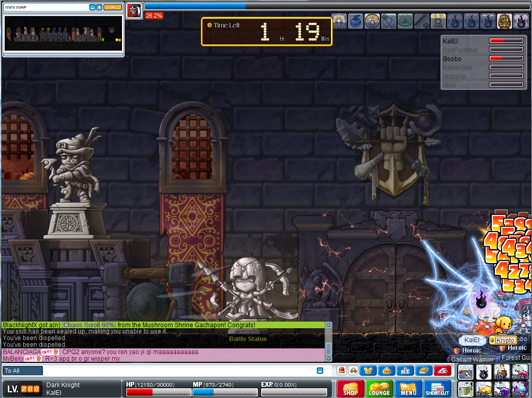Click the golden armor statue buff icon

click(504, 21)
